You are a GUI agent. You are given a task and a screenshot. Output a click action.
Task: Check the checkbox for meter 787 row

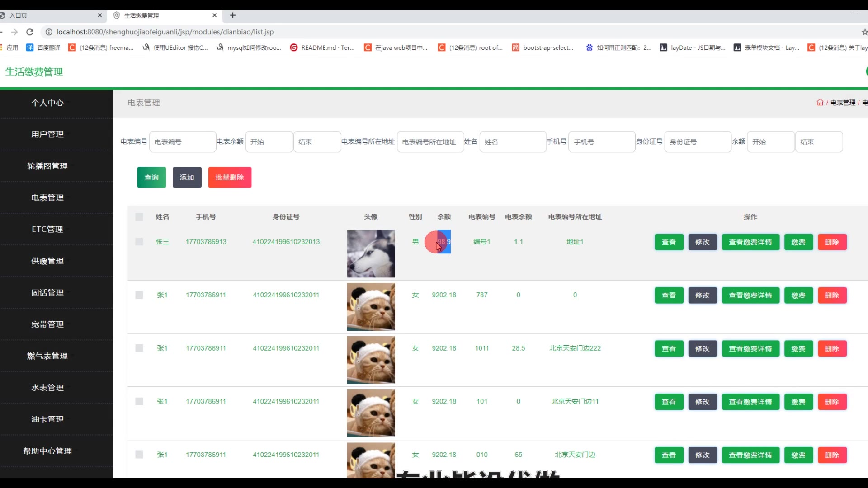coord(139,295)
